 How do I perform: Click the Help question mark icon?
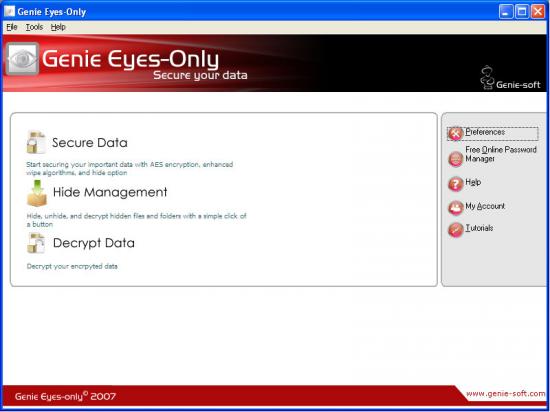click(x=455, y=184)
